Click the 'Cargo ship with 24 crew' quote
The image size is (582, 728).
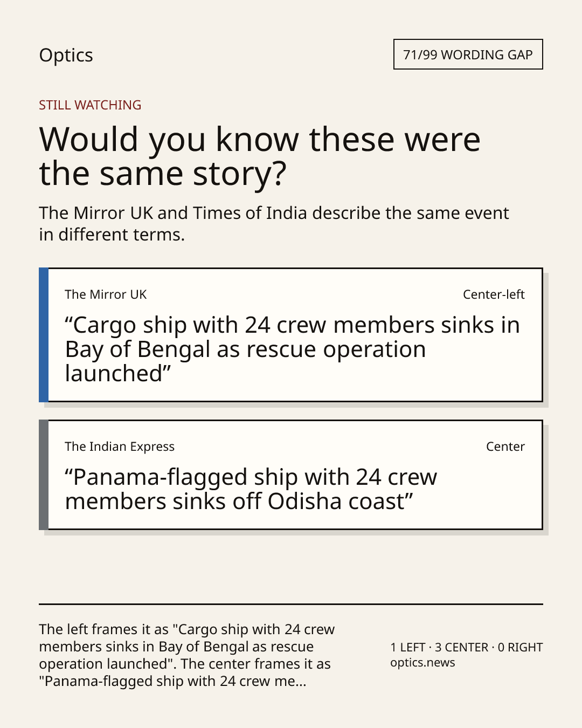point(292,349)
